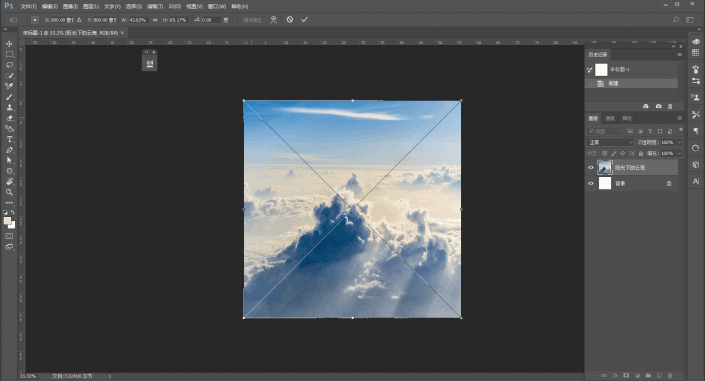
Task: Hide the 背景 layer
Action: pyautogui.click(x=591, y=183)
